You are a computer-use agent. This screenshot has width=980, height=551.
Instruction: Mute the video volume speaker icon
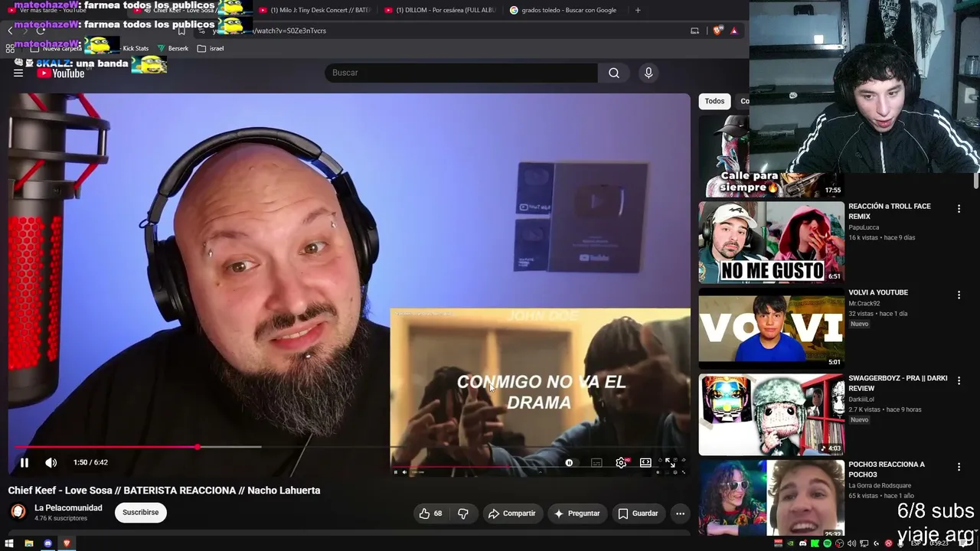51,462
